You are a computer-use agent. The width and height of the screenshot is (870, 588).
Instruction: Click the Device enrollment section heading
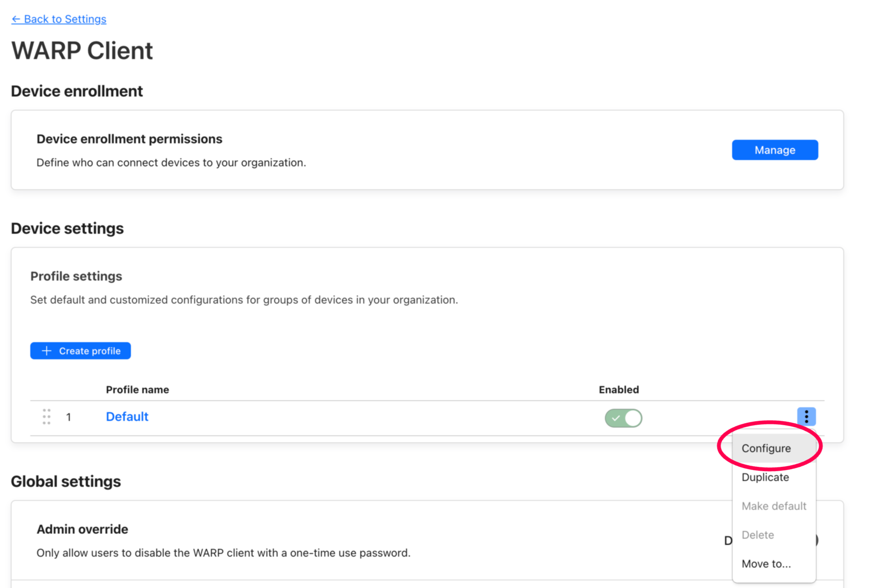point(77,91)
